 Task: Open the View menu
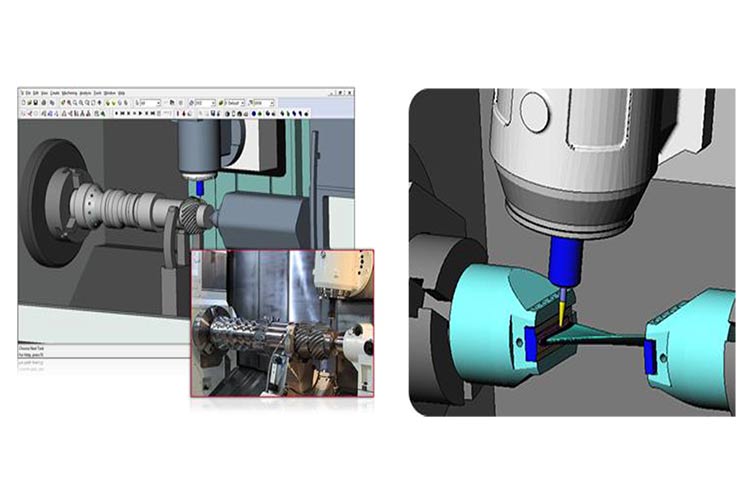(44, 93)
